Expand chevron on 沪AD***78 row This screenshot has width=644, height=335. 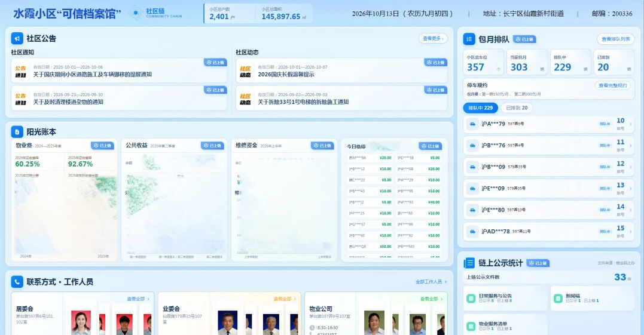pyautogui.click(x=631, y=231)
